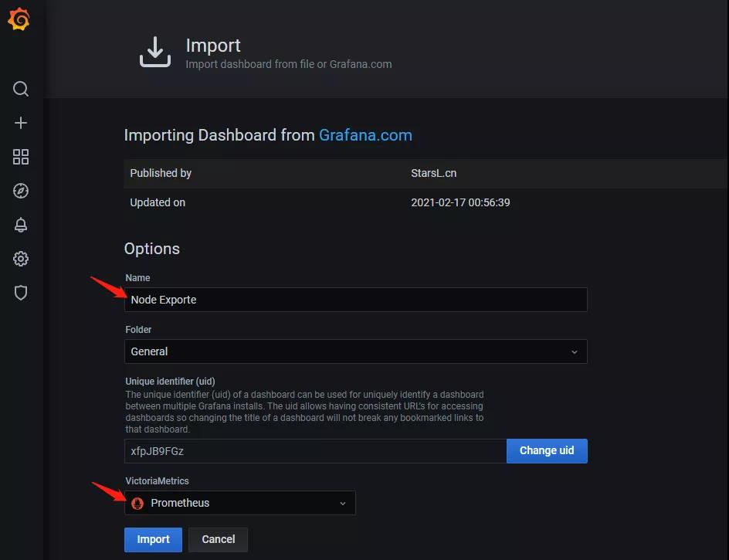
Task: Click the Folder field label
Action: click(x=138, y=329)
